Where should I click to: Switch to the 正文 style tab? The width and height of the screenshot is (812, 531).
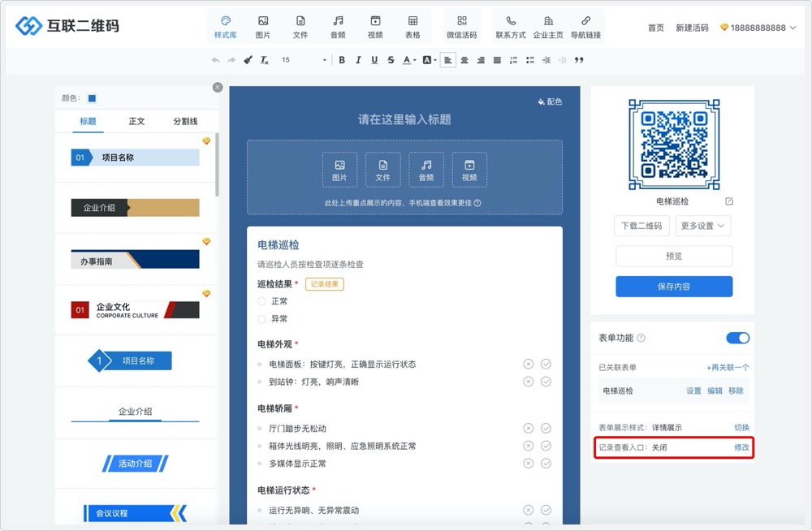click(136, 121)
